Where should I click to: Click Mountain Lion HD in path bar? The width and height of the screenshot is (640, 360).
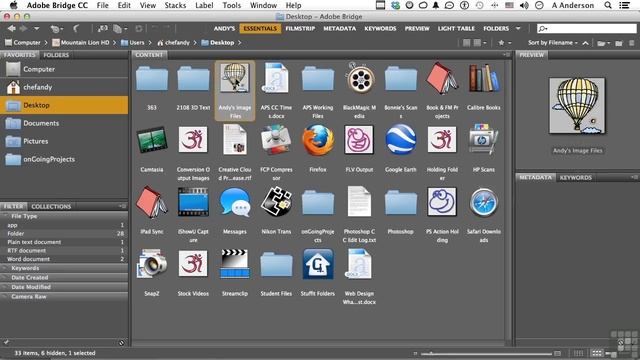[80, 42]
